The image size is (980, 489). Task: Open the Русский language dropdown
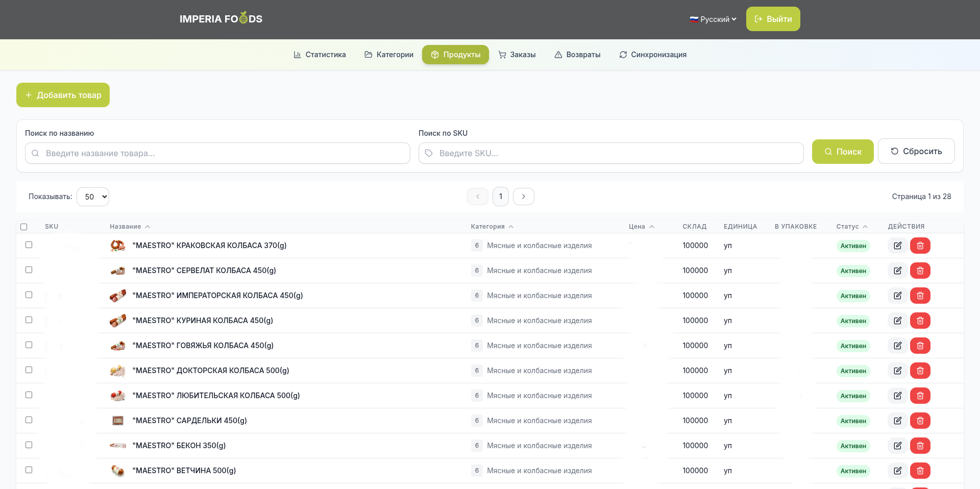[x=713, y=19]
